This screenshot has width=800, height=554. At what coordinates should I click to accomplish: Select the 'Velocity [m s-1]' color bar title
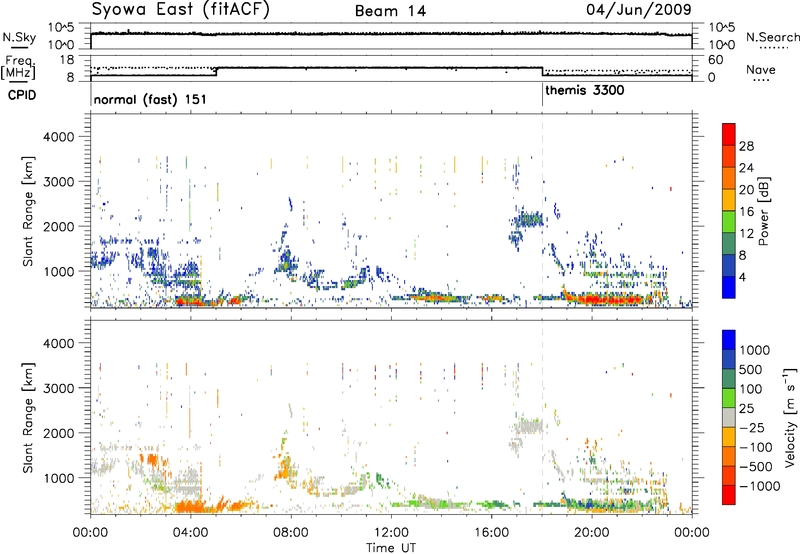pyautogui.click(x=790, y=418)
